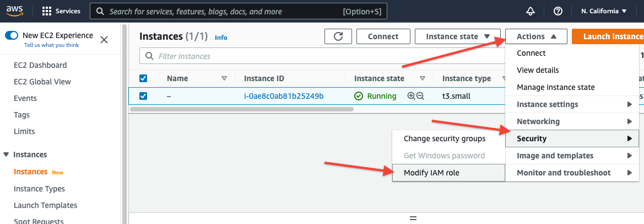Open Instance Types in sidebar
The image size is (644, 224).
[x=40, y=189]
